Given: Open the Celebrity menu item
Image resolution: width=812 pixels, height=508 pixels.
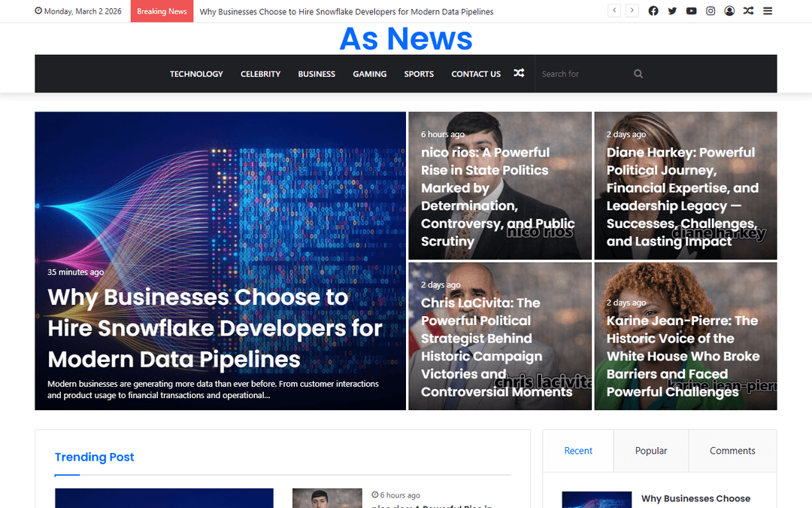Looking at the screenshot, I should click(260, 74).
